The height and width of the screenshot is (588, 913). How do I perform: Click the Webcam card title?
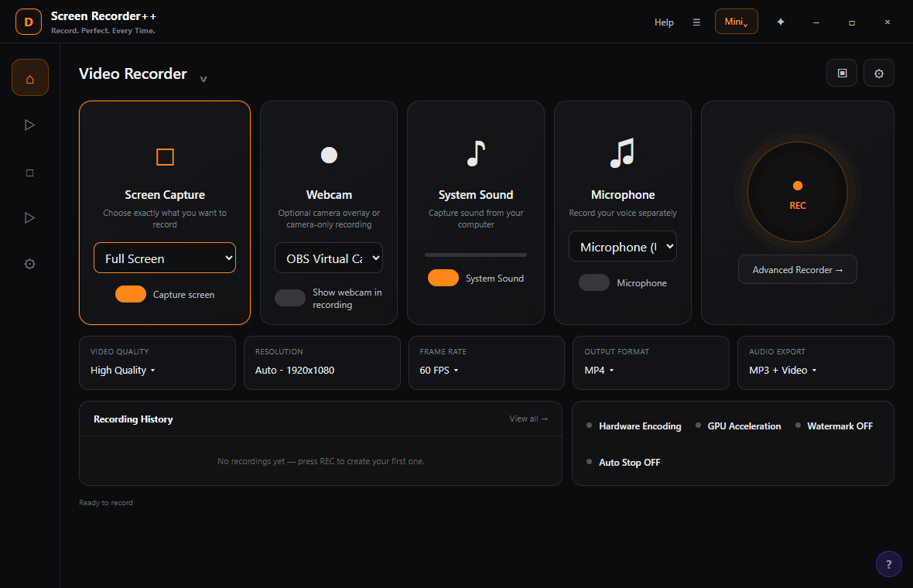point(329,194)
